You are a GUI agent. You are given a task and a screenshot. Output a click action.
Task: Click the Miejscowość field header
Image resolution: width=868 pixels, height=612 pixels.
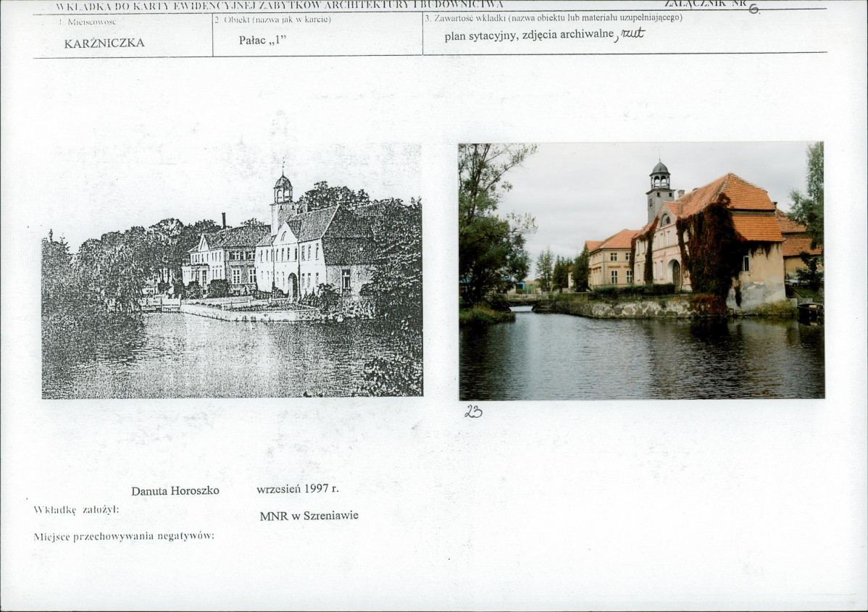88,22
